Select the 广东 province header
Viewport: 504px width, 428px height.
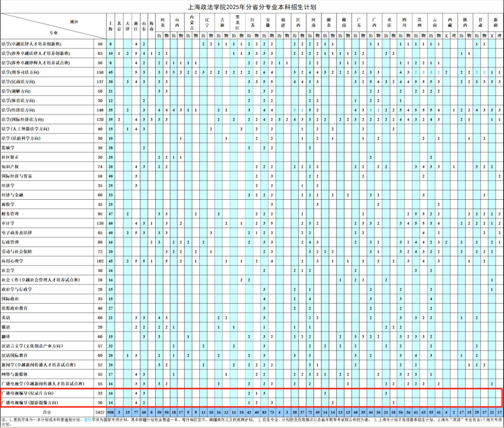[x=359, y=23]
